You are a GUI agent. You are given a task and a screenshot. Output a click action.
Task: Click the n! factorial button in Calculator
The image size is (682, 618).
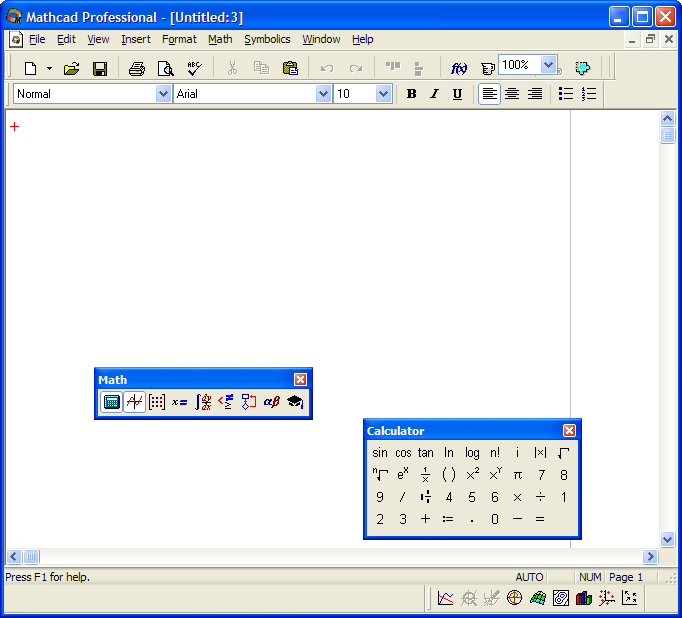pyautogui.click(x=495, y=453)
